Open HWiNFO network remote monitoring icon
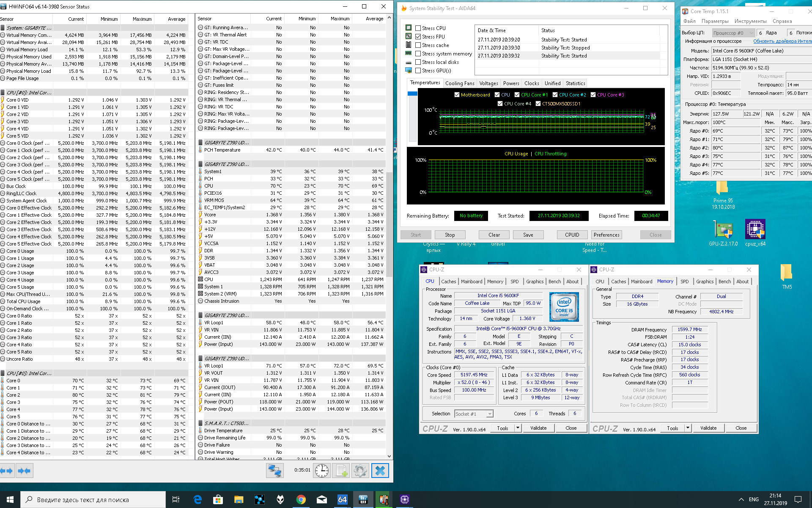This screenshot has height=508, width=812. (274, 471)
